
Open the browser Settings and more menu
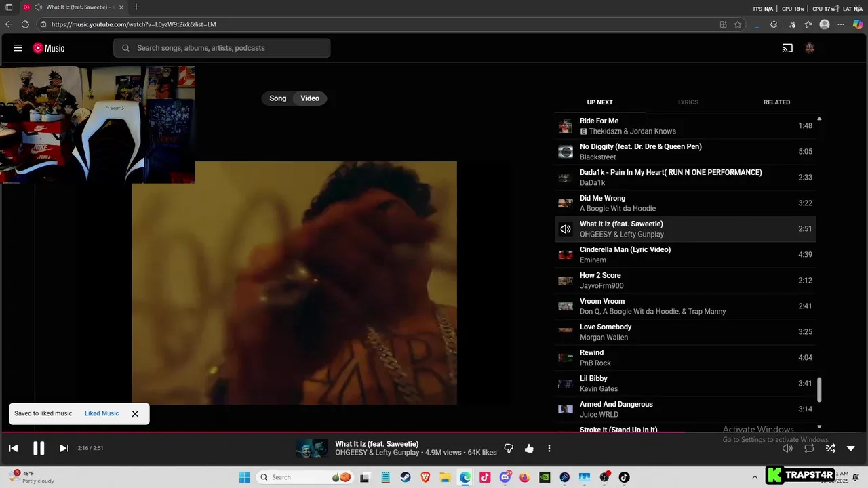841,24
